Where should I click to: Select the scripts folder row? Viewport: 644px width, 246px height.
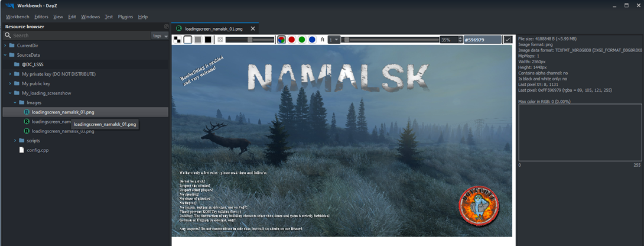(x=86, y=141)
